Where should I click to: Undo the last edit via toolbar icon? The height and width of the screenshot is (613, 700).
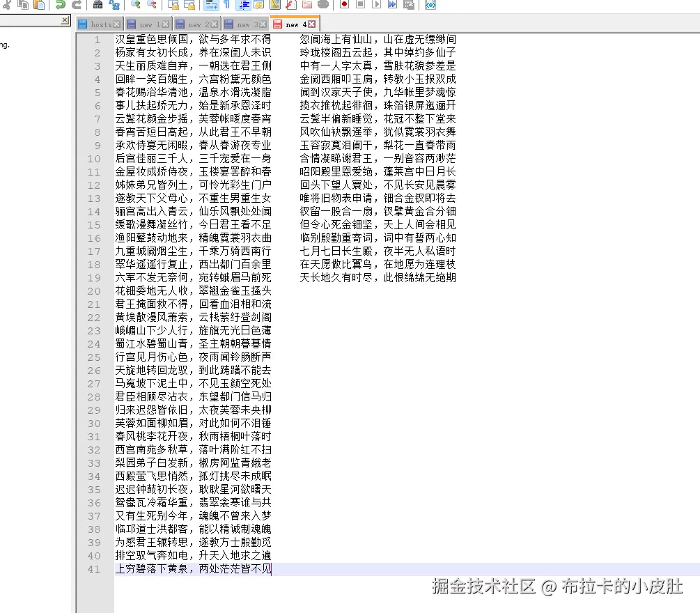coord(59,5)
